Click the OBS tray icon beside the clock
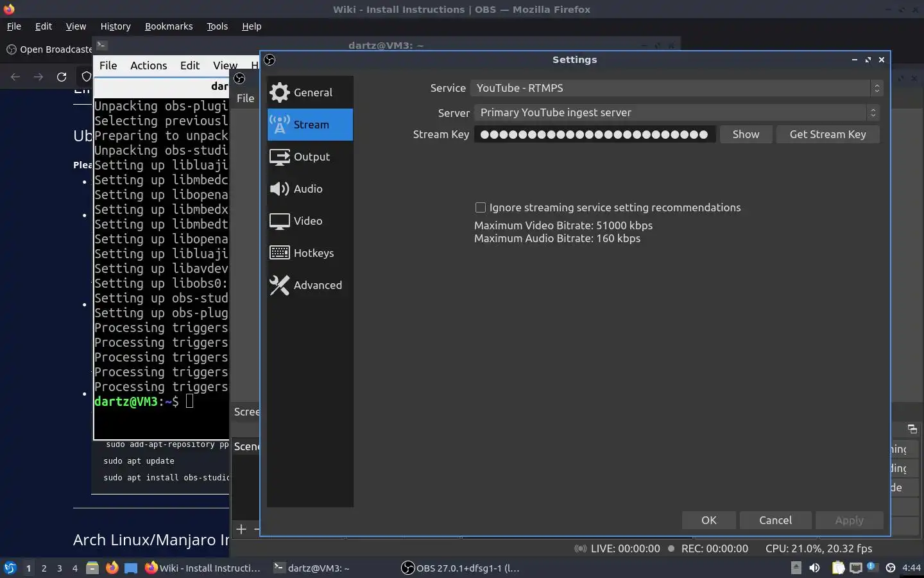Viewport: 924px width, 578px height. [891, 568]
